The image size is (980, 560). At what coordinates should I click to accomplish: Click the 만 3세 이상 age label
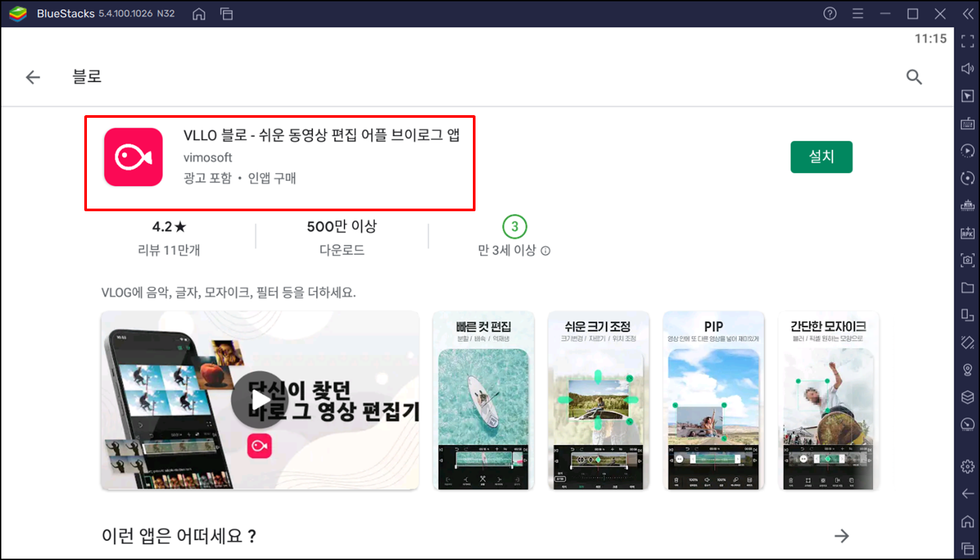tap(507, 251)
